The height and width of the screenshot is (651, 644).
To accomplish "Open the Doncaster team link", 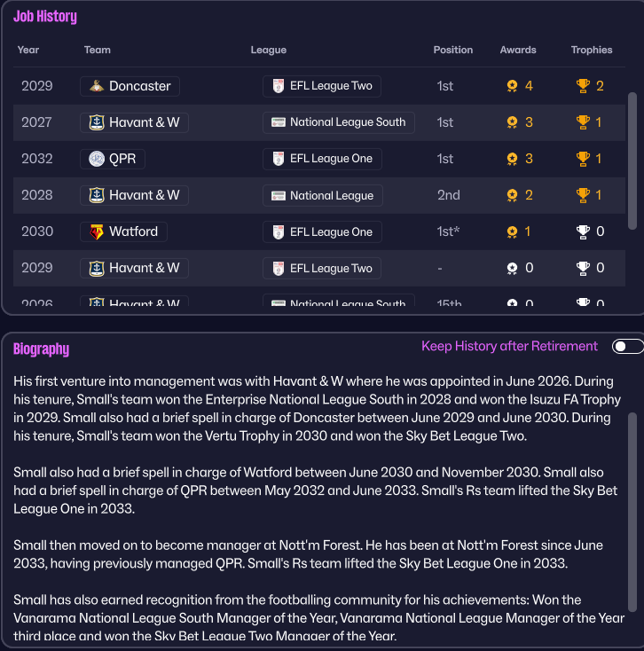I will (x=139, y=86).
